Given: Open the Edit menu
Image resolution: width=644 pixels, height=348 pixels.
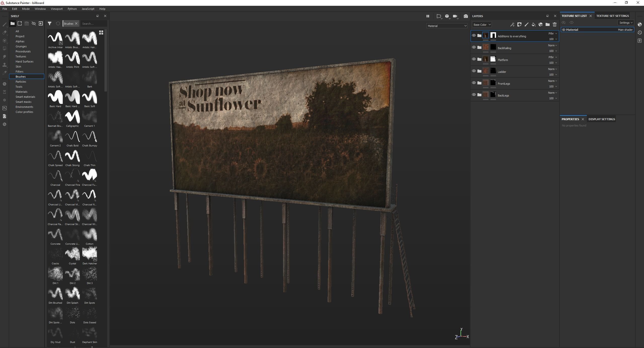Looking at the screenshot, I should pyautogui.click(x=15, y=9).
